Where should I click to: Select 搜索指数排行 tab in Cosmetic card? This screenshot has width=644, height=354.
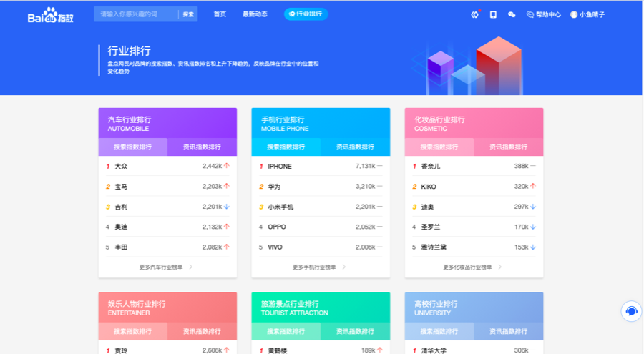[x=439, y=147]
